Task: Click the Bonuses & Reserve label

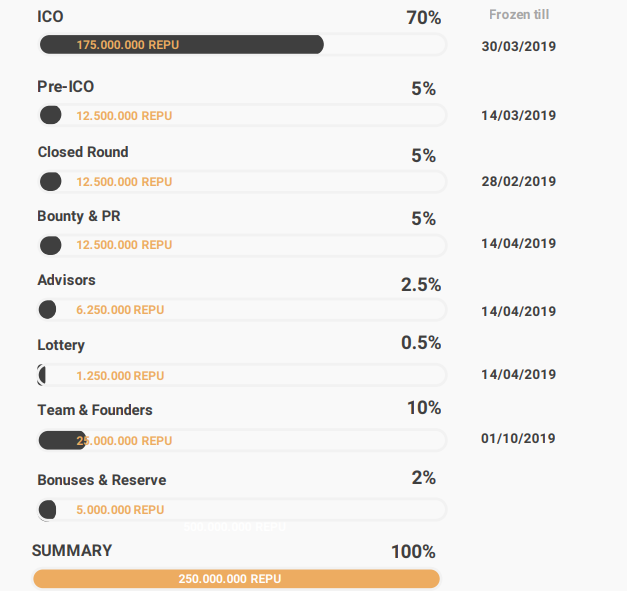Action: coord(102,480)
